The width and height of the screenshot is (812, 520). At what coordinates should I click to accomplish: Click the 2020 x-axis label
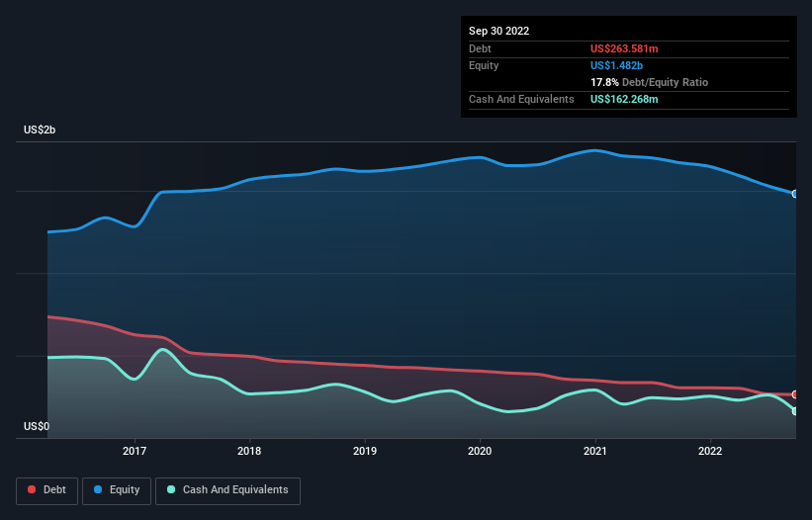(x=480, y=451)
